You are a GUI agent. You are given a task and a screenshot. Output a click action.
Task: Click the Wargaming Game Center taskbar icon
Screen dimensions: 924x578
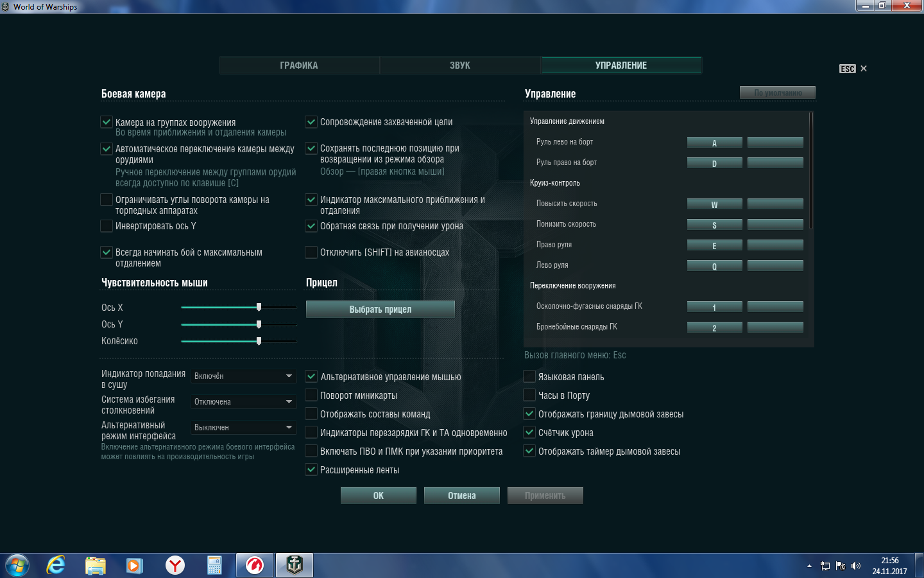[255, 565]
